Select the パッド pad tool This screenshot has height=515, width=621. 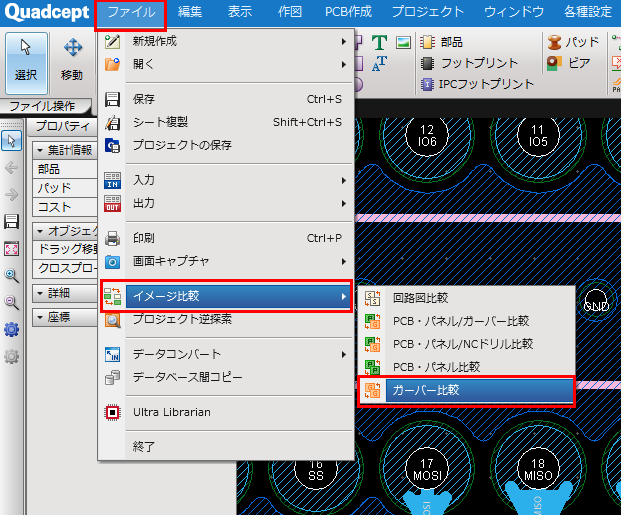point(573,42)
